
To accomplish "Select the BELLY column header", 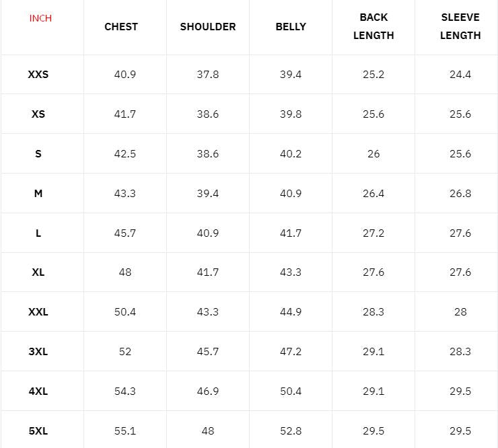I will click(x=291, y=27).
